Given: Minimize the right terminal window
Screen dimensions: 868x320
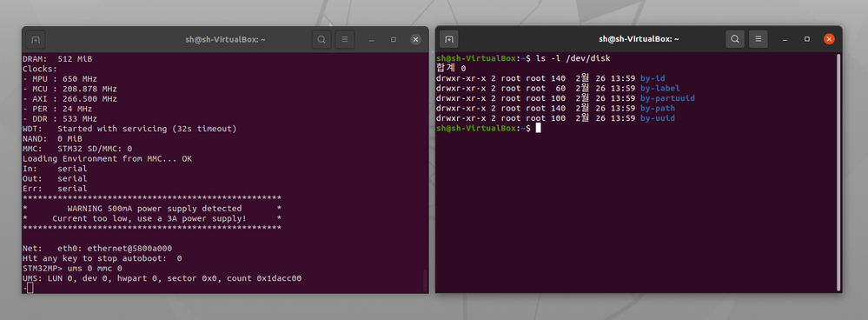Looking at the screenshot, I should [x=785, y=40].
